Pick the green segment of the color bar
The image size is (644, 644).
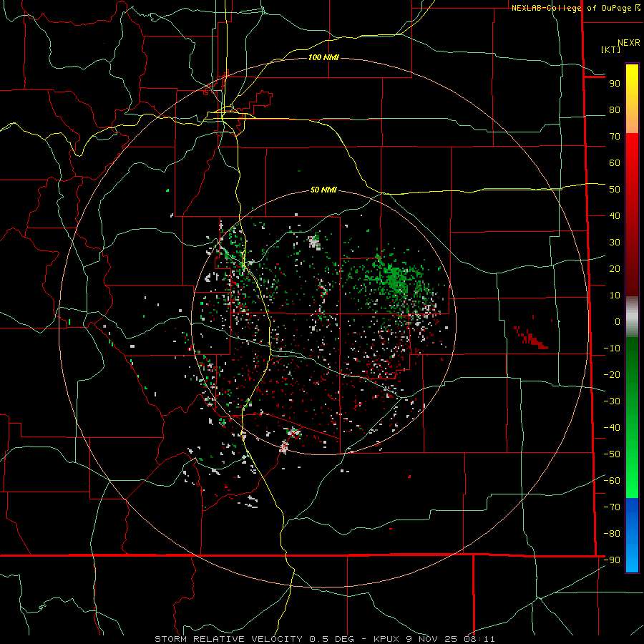(632, 417)
